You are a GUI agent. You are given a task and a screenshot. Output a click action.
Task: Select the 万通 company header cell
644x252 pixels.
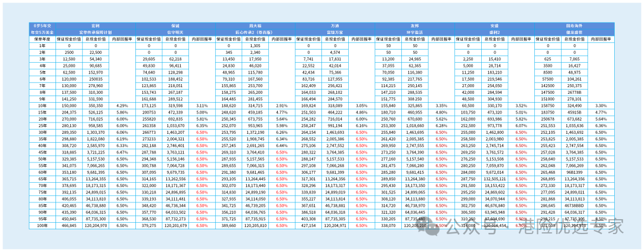pyautogui.click(x=335, y=26)
